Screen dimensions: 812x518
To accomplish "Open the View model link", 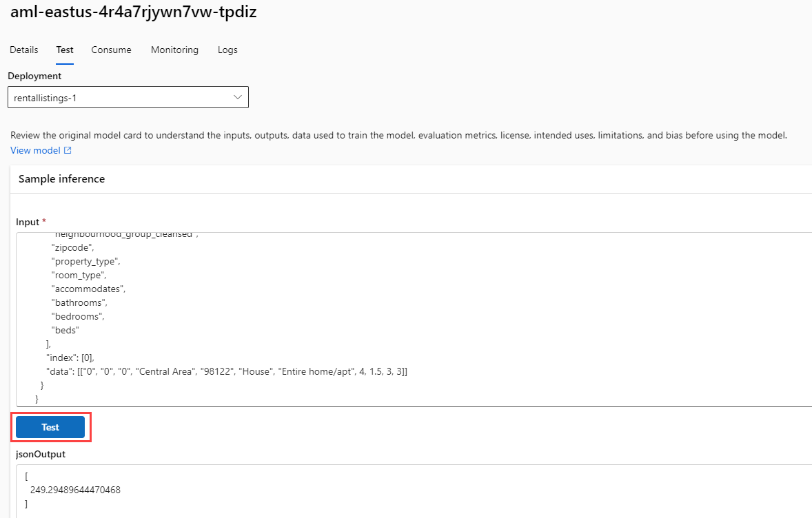I will coord(36,150).
